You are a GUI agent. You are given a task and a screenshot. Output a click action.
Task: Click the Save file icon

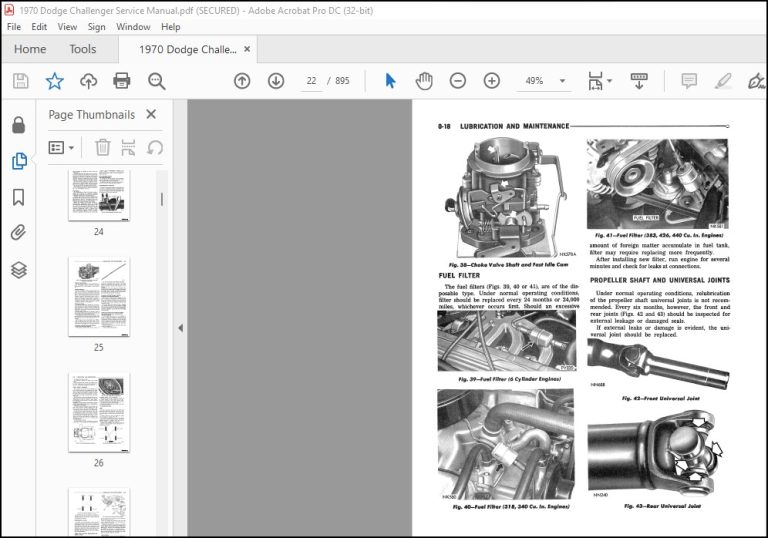21,81
